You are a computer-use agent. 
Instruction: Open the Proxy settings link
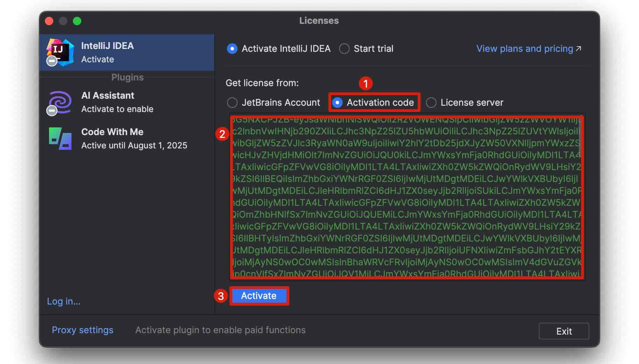tap(83, 330)
